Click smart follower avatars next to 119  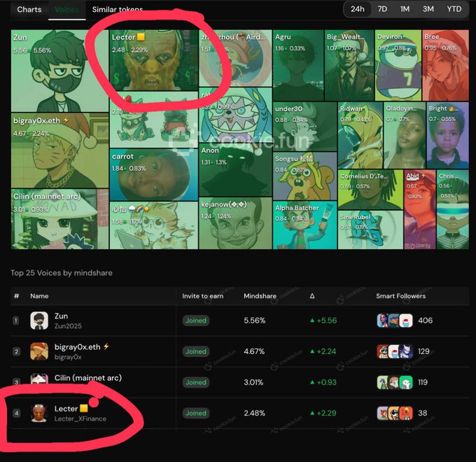[395, 382]
